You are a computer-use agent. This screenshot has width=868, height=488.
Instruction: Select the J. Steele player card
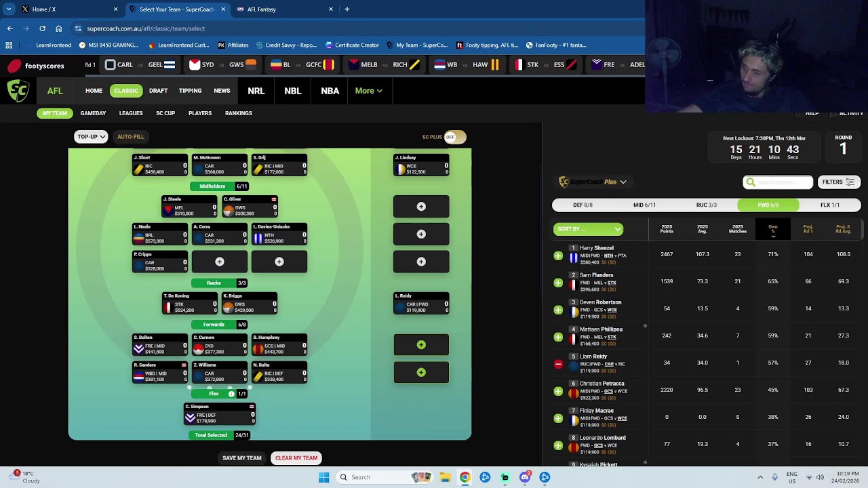(190, 207)
